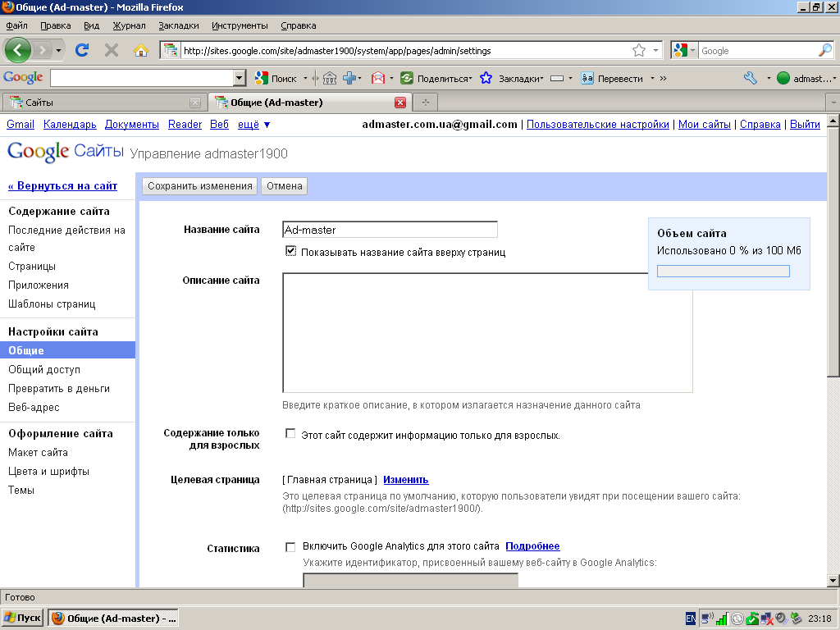840x630 pixels.
Task: Click the Закладки blue star toolbar button
Action: tap(511, 78)
